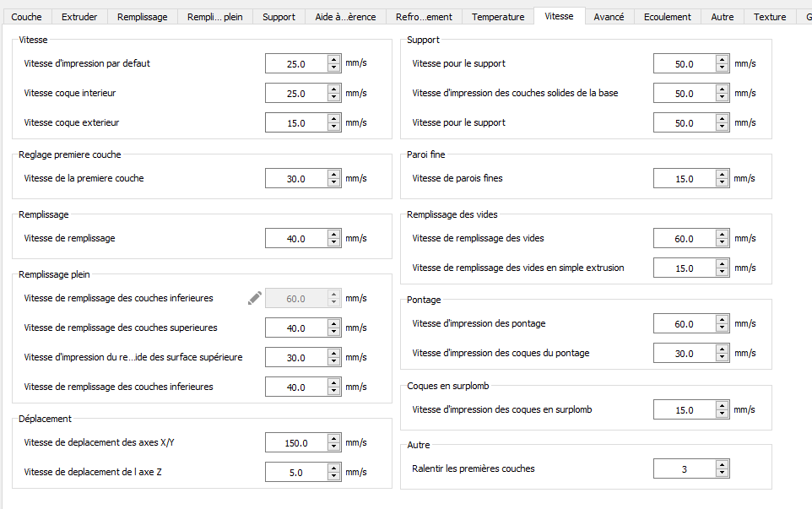
Task: Go to the Avancé tab
Action: click(x=609, y=17)
